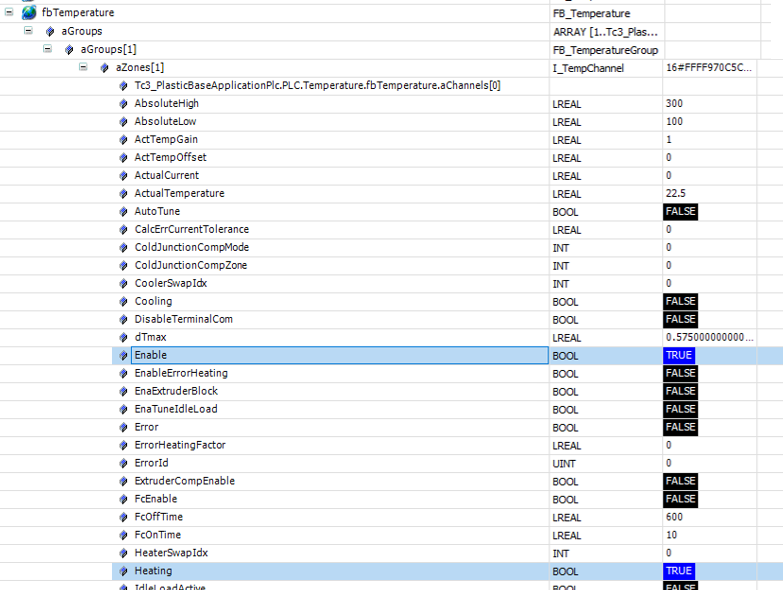The image size is (783, 590).
Task: Click the icon beside the Error variable
Action: (123, 427)
